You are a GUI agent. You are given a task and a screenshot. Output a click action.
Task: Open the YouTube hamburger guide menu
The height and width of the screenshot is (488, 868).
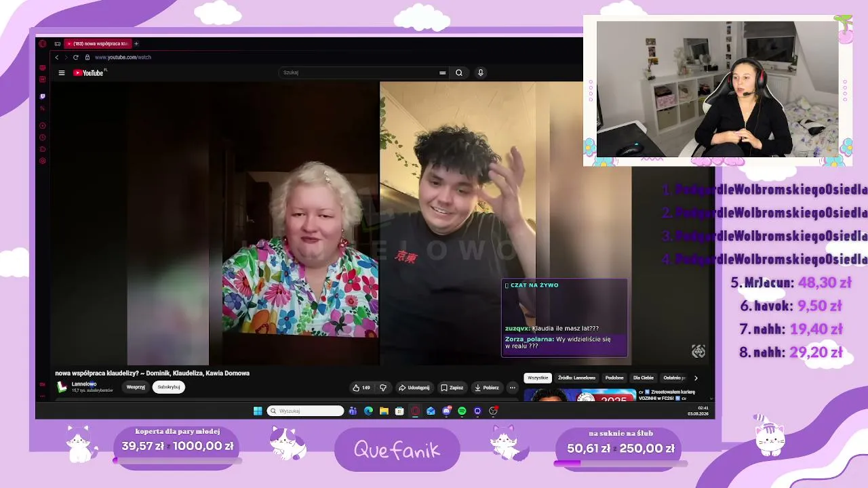62,73
